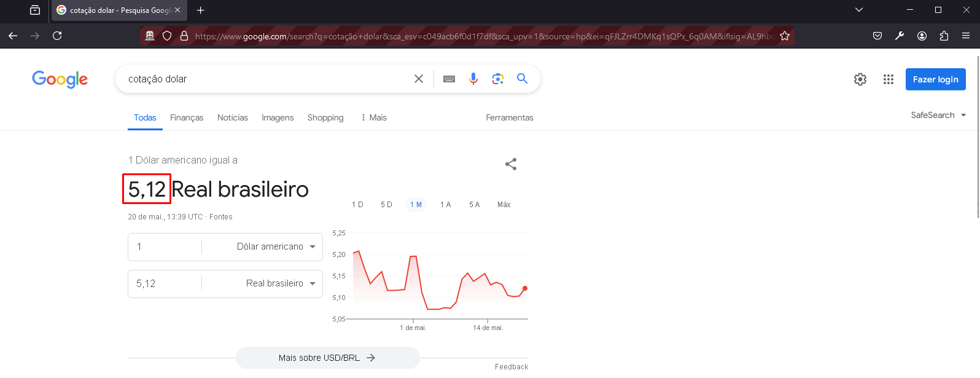Viewport: 980px width, 378px height.
Task: Click the 14 de mai. axis label
Action: pyautogui.click(x=488, y=328)
